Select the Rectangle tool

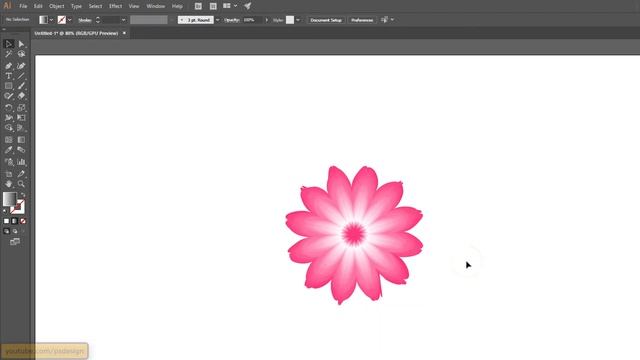pyautogui.click(x=9, y=86)
